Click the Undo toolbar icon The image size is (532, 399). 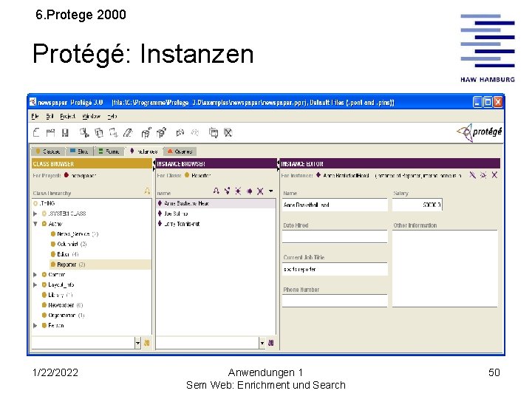(x=180, y=132)
